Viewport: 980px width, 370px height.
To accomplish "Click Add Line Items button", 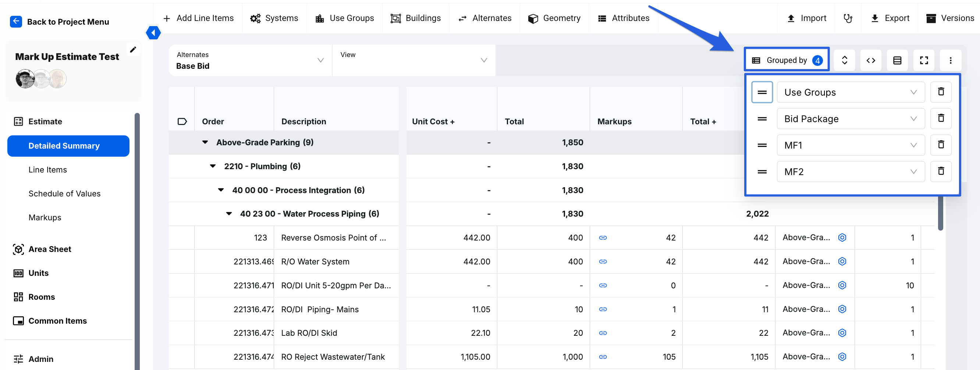I will (x=198, y=18).
